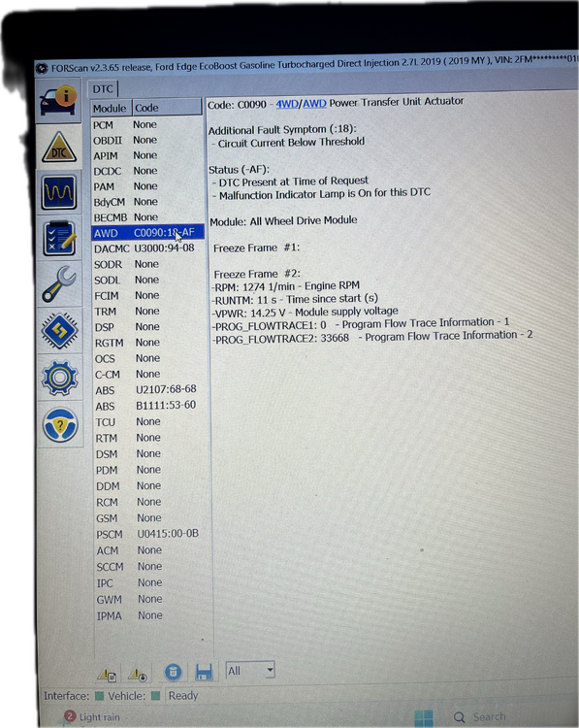This screenshot has width=579, height=728.
Task: Select the ABS B1111:53-60 row
Action: (x=148, y=406)
